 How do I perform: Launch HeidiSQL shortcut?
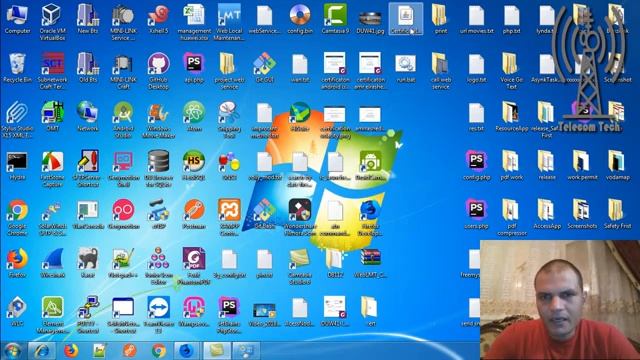(x=194, y=166)
